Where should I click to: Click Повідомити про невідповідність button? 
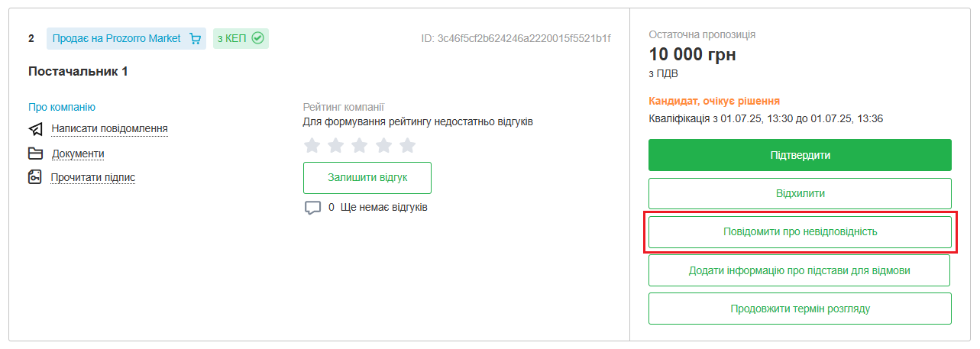800,232
